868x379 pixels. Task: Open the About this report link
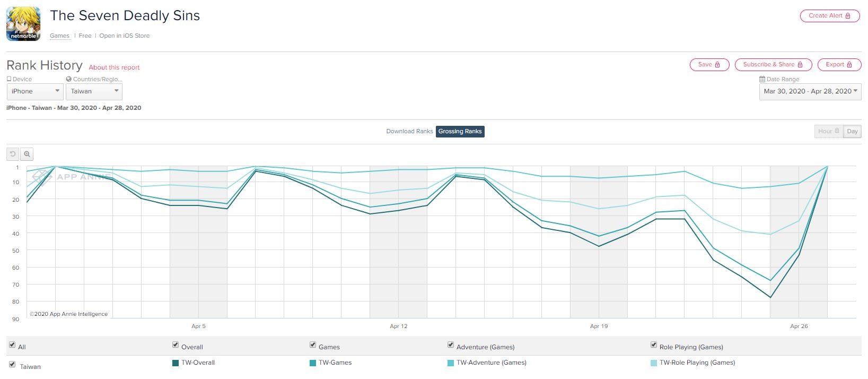tap(114, 67)
